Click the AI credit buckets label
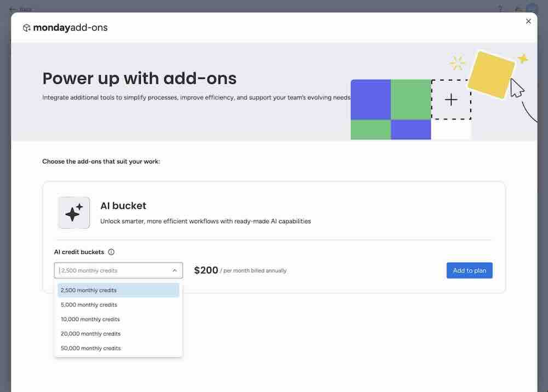Screen dimensions: 548x392 [79, 252]
